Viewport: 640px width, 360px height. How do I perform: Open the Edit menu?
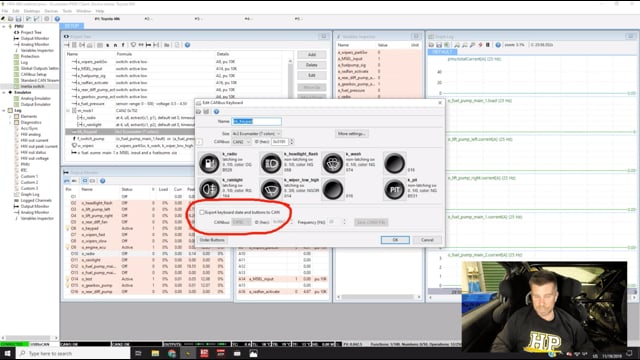[x=16, y=11]
